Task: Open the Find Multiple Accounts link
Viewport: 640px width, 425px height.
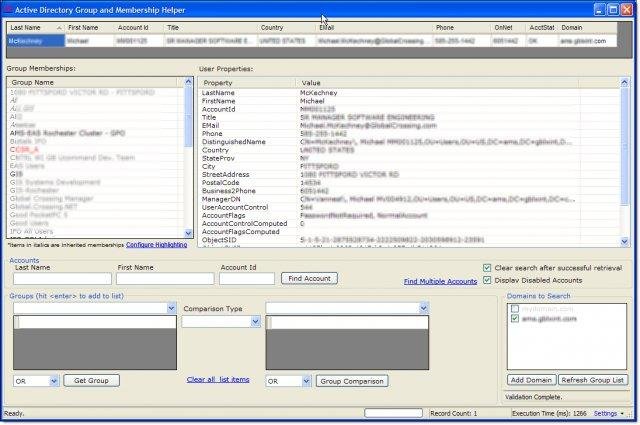Action: (x=440, y=282)
